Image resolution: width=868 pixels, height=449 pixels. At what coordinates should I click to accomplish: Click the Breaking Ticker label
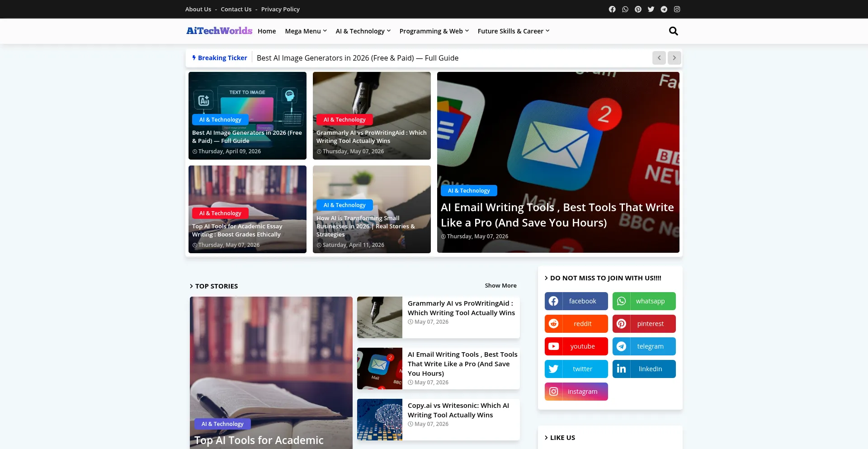click(220, 58)
